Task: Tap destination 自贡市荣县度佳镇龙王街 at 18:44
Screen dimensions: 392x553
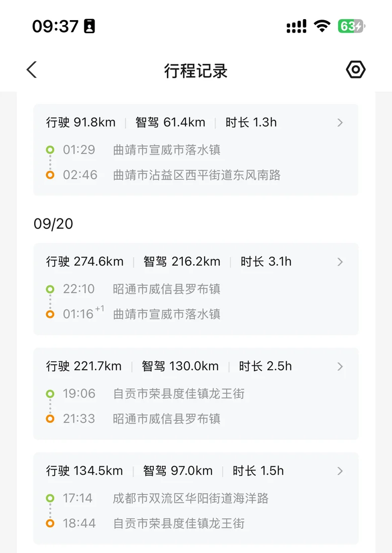Action: [x=178, y=523]
